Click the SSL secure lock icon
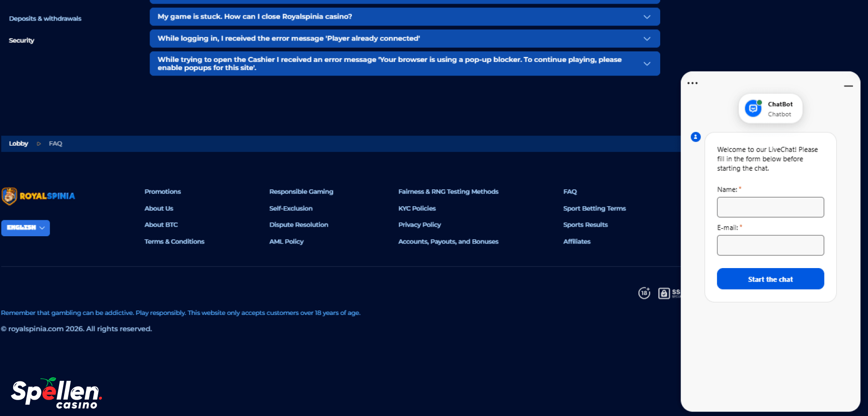Viewport: 868px width, 416px height. (x=664, y=293)
